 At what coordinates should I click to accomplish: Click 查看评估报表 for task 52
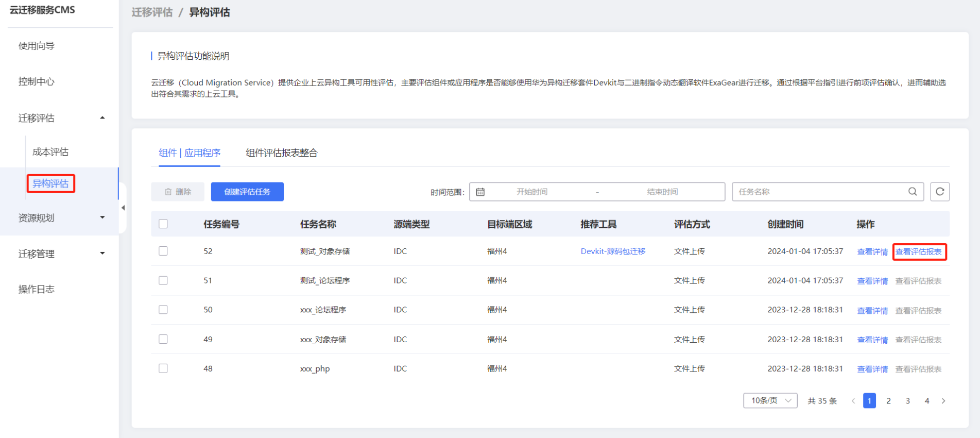[919, 251]
